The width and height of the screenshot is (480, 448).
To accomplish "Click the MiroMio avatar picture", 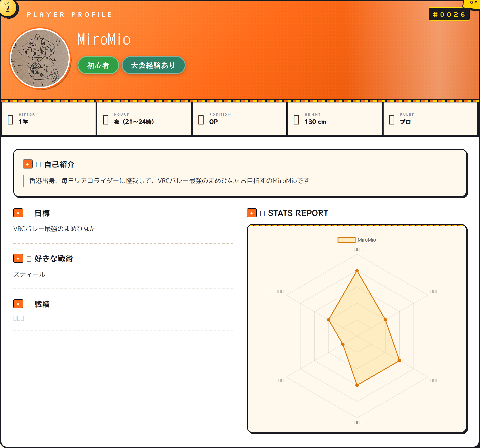I will coord(40,58).
